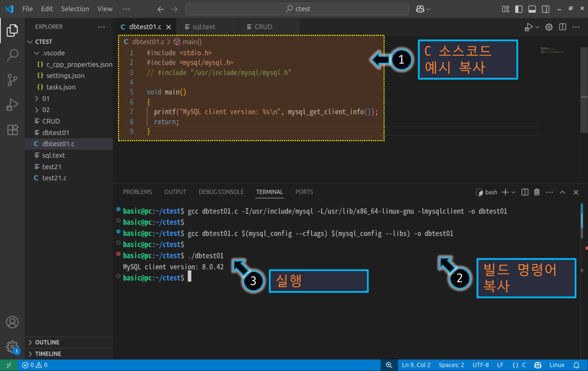Viewport: 588px width, 371px height.
Task: Click the zoom magnifier in the status bar
Action: (x=389, y=365)
